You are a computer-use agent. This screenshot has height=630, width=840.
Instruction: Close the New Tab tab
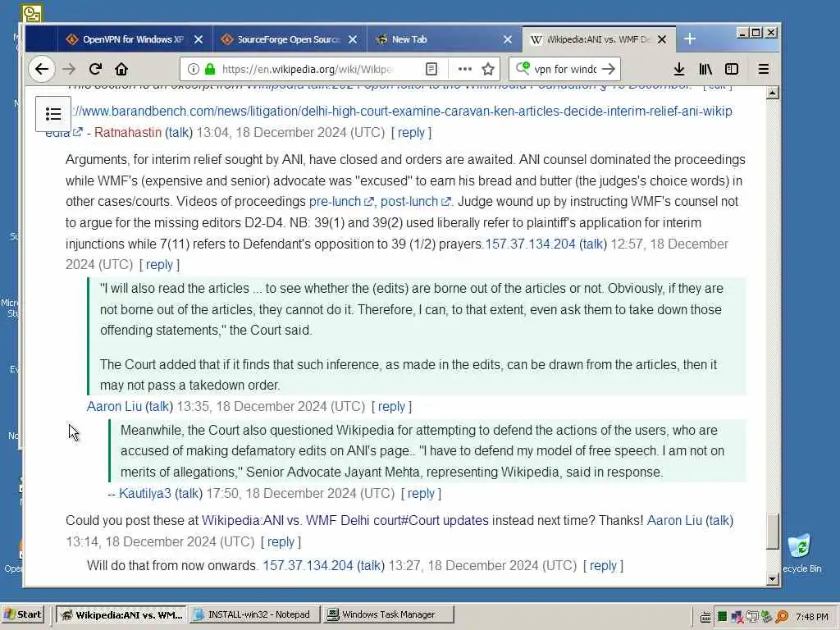point(507,39)
